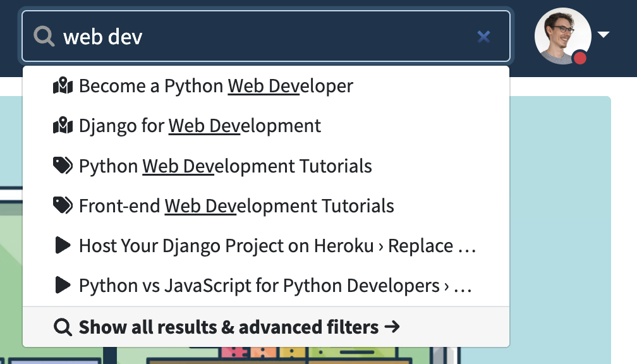Viewport: 637px width, 364px height.
Task: Click the play icon next to Host Your Django Project
Action: point(62,246)
